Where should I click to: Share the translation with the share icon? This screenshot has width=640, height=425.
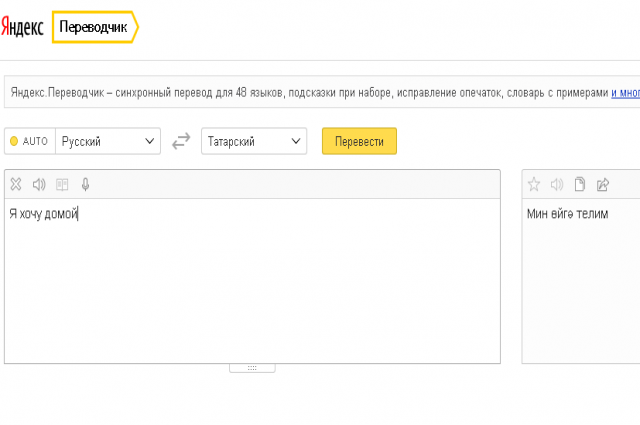[x=603, y=185]
